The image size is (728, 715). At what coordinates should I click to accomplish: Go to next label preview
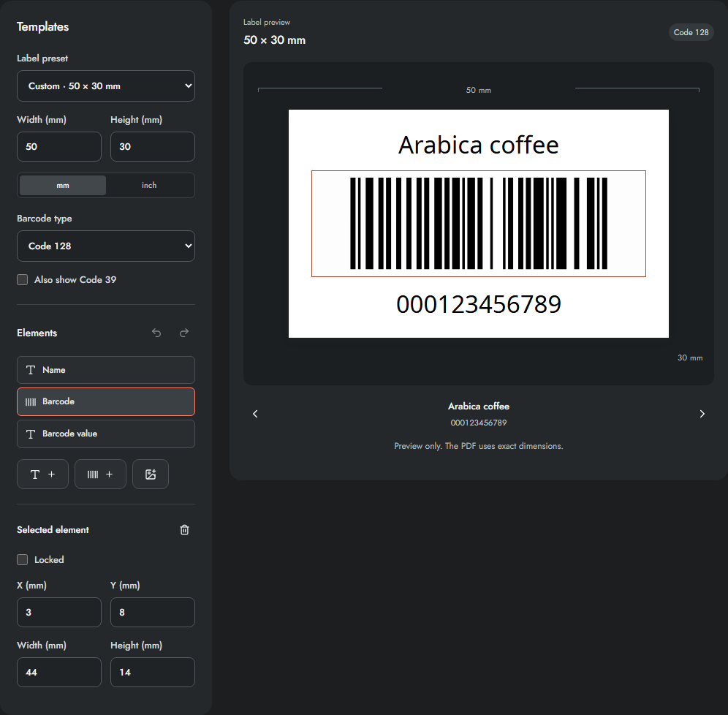pyautogui.click(x=702, y=414)
